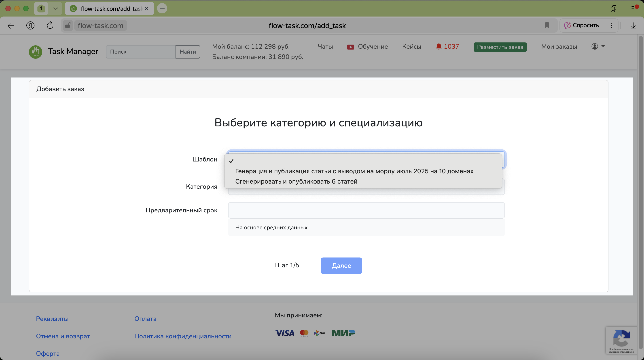The width and height of the screenshot is (644, 360).
Task: Open a new browser tab
Action: pyautogui.click(x=162, y=8)
